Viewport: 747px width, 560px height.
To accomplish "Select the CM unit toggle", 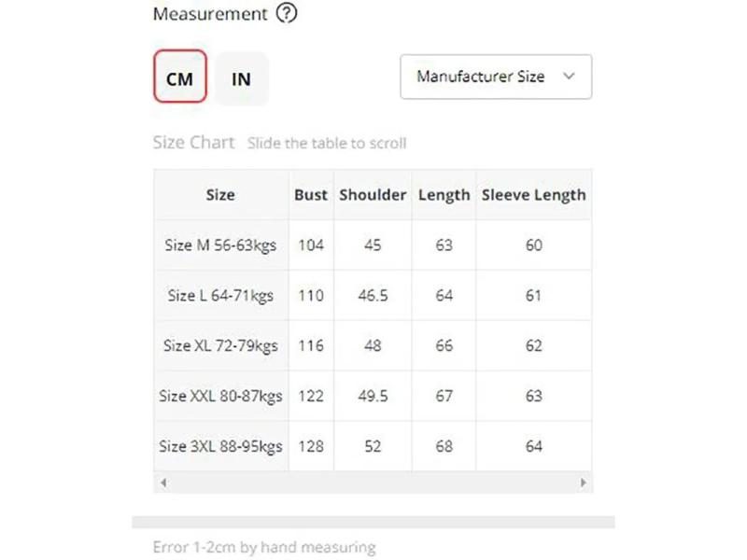I will (x=180, y=77).
